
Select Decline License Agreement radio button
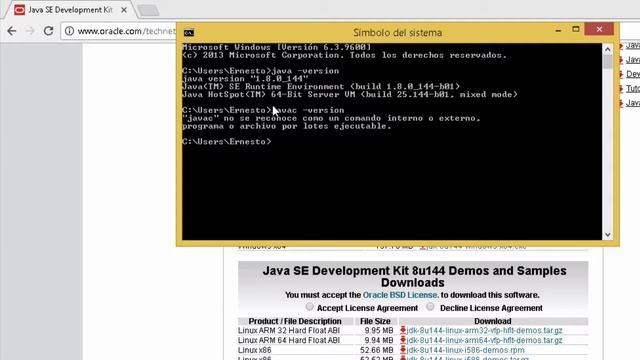tap(430, 307)
